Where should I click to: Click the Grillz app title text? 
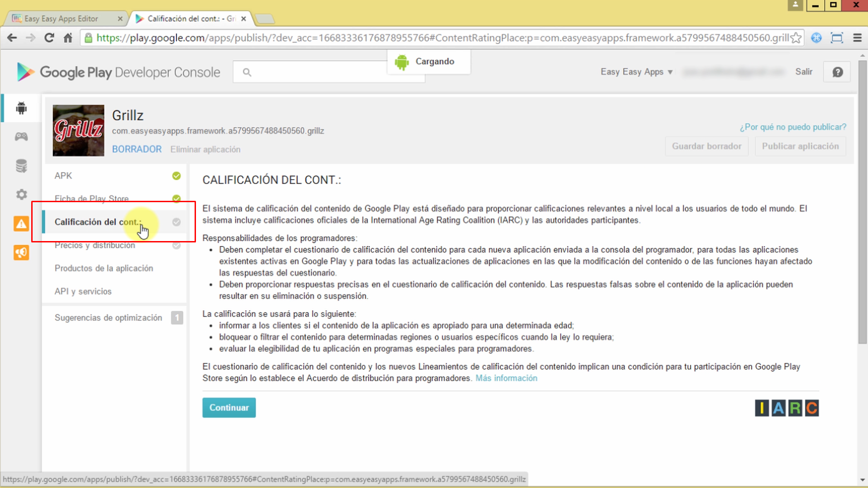(128, 115)
